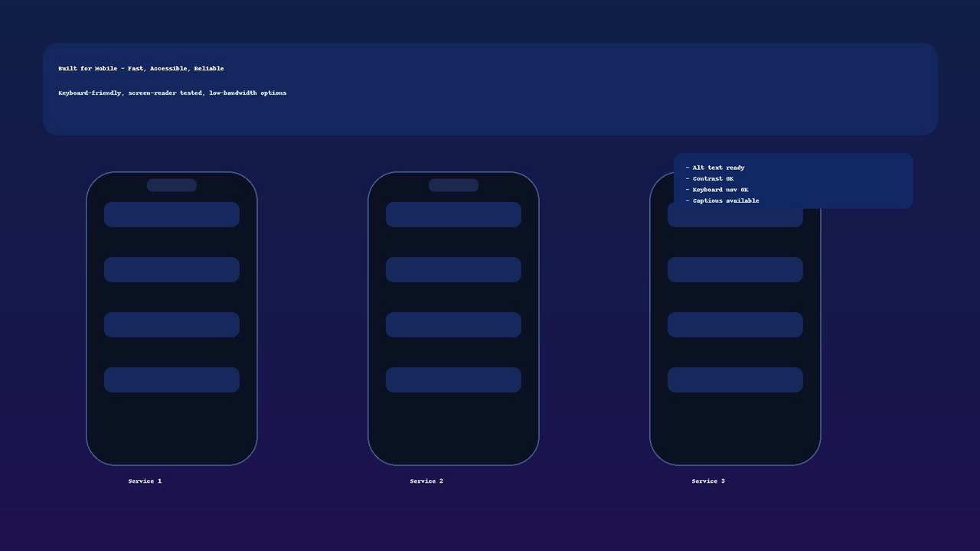The height and width of the screenshot is (551, 980).
Task: Tap the second bar in Service 2 phone
Action: coord(453,270)
